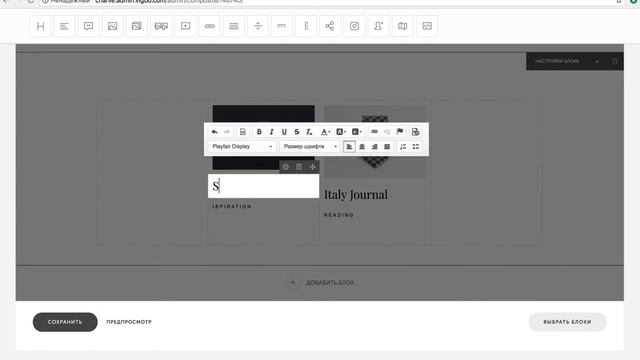
Task: Insert a horizontal divider block
Action: point(258,26)
